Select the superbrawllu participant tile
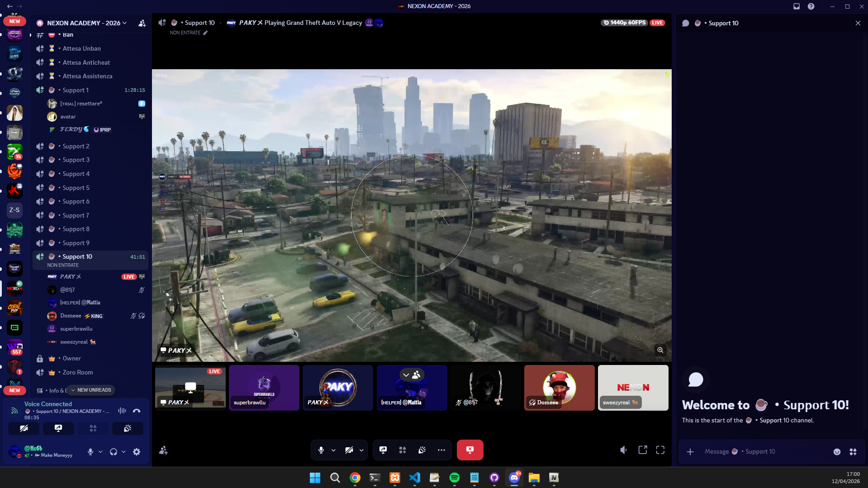The image size is (868, 488). [x=264, y=388]
